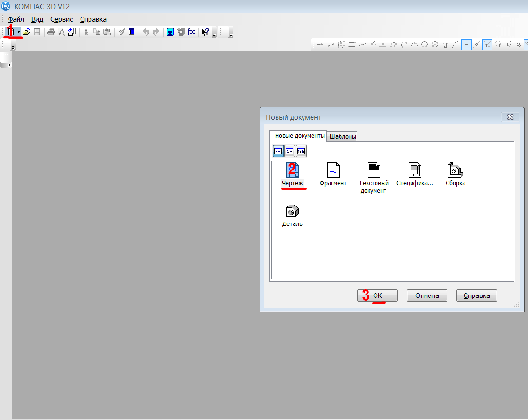Select the perpendicular line tool

click(383, 45)
